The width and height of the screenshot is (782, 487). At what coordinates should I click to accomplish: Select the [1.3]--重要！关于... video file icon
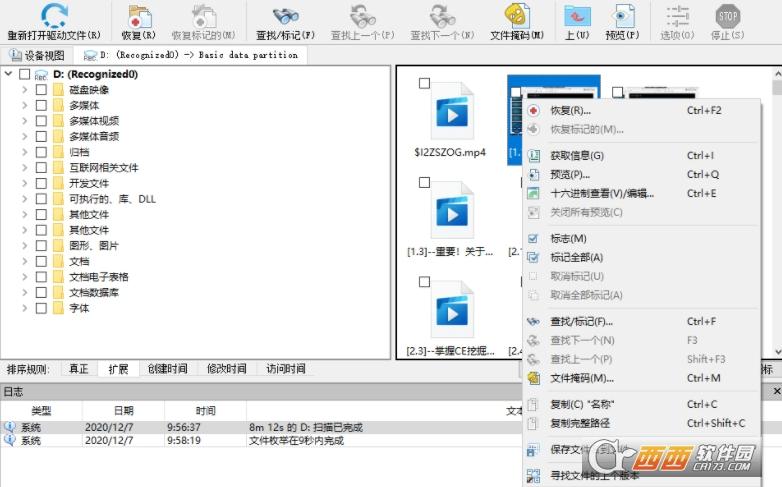pos(452,210)
